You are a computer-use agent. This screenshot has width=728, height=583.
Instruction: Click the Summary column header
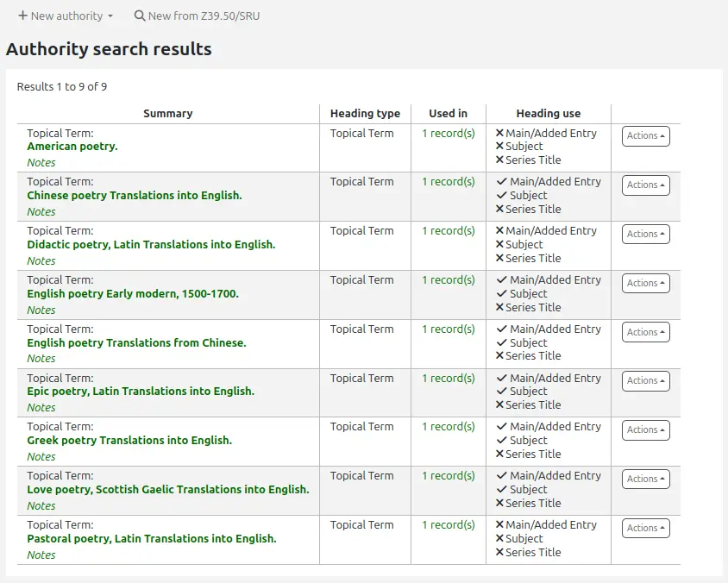tap(168, 114)
